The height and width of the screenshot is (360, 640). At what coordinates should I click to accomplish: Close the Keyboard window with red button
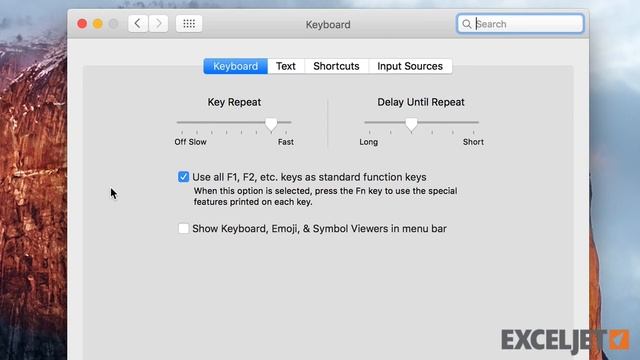point(82,24)
